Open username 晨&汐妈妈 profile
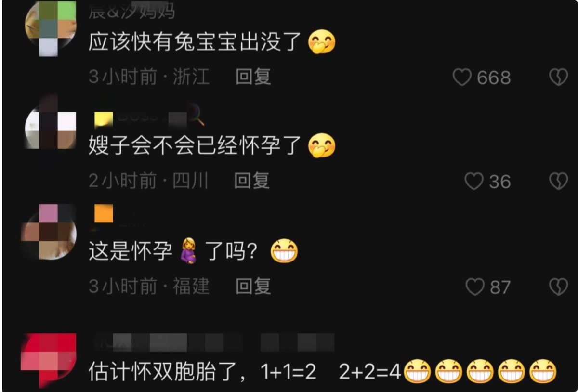The image size is (578, 392). point(131,11)
